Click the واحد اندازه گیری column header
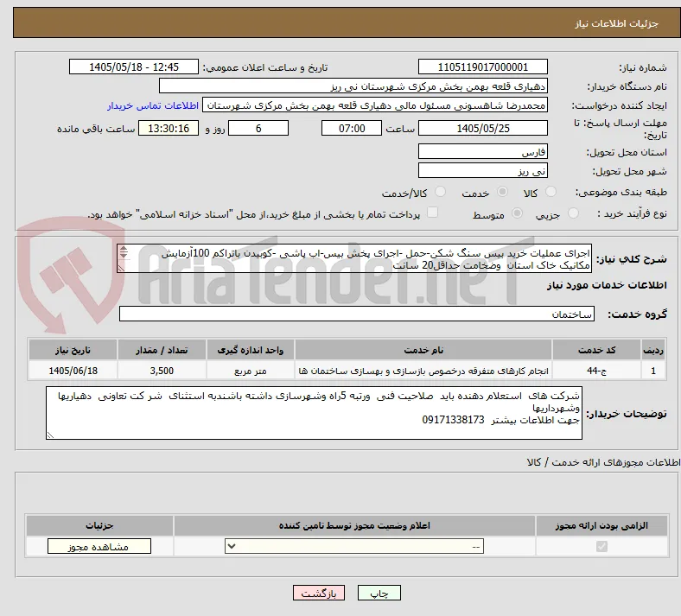 point(250,350)
